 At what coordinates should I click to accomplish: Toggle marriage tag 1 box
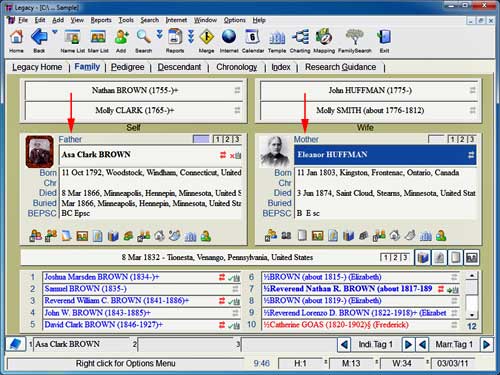coord(386,257)
